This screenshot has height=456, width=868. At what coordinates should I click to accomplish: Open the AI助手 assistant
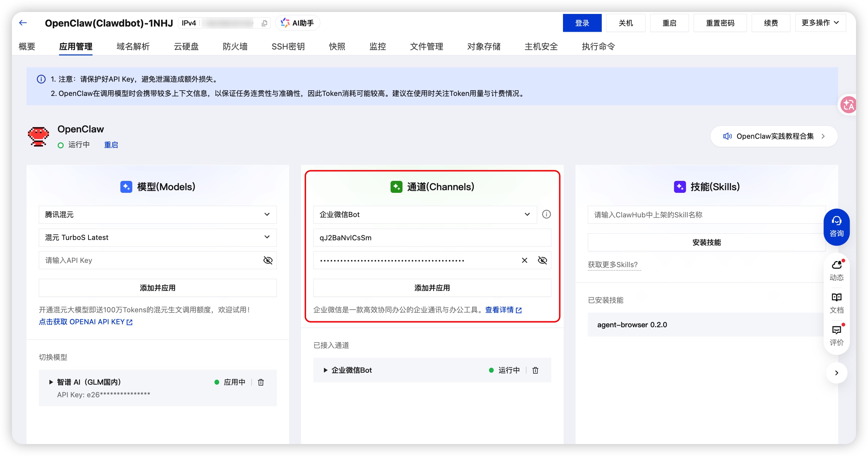297,23
